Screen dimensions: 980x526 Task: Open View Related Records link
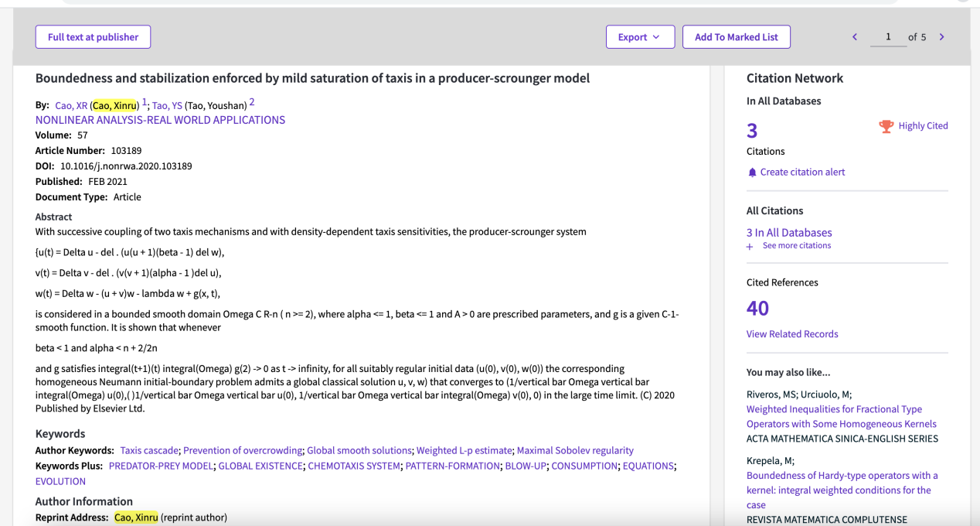(792, 334)
